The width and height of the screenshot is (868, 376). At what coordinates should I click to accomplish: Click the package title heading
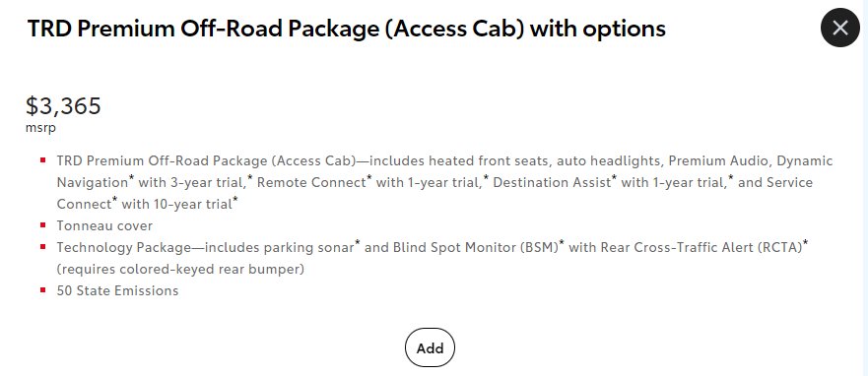[347, 29]
